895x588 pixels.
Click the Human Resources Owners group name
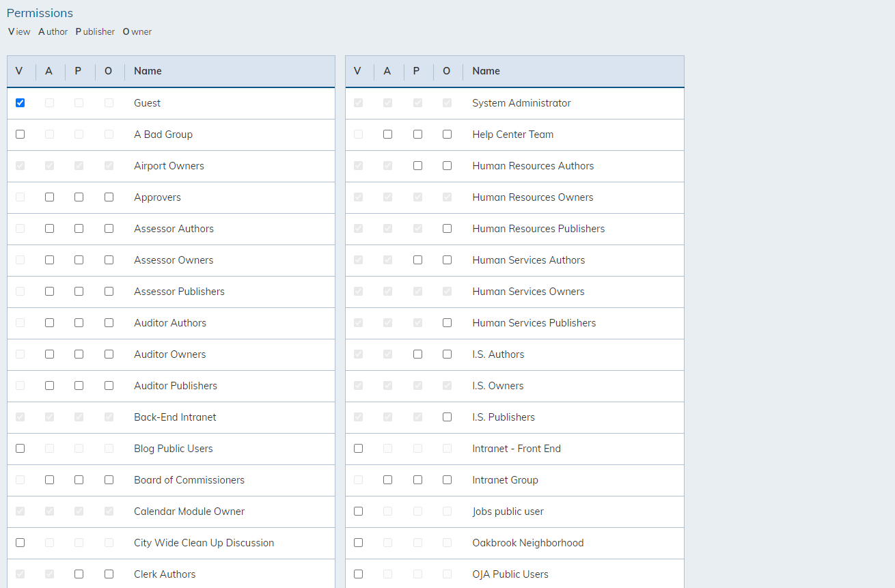[x=533, y=197]
